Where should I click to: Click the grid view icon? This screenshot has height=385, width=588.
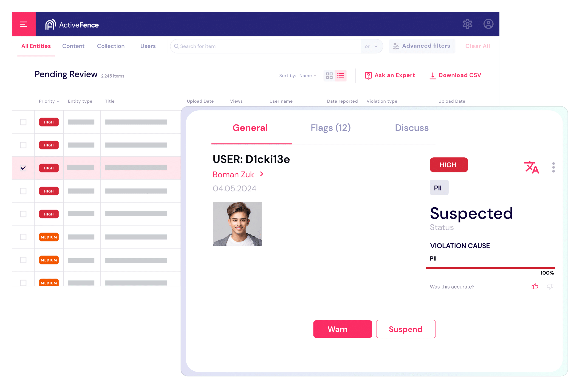[x=329, y=75]
